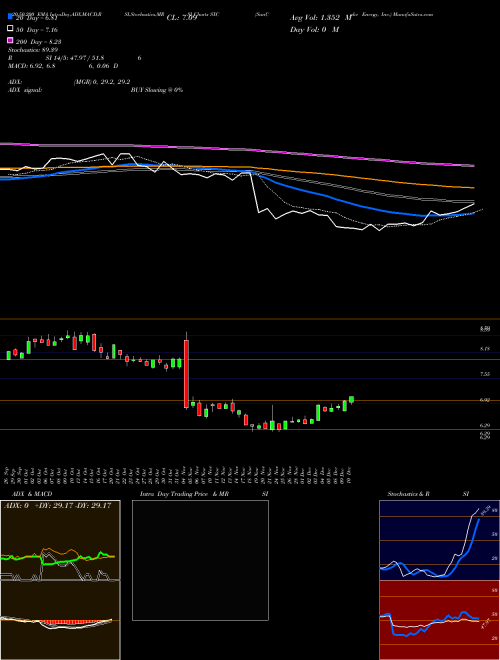Click the 'Avg Vol: 1.352 M' label
The image size is (500, 660).
coord(321,18)
